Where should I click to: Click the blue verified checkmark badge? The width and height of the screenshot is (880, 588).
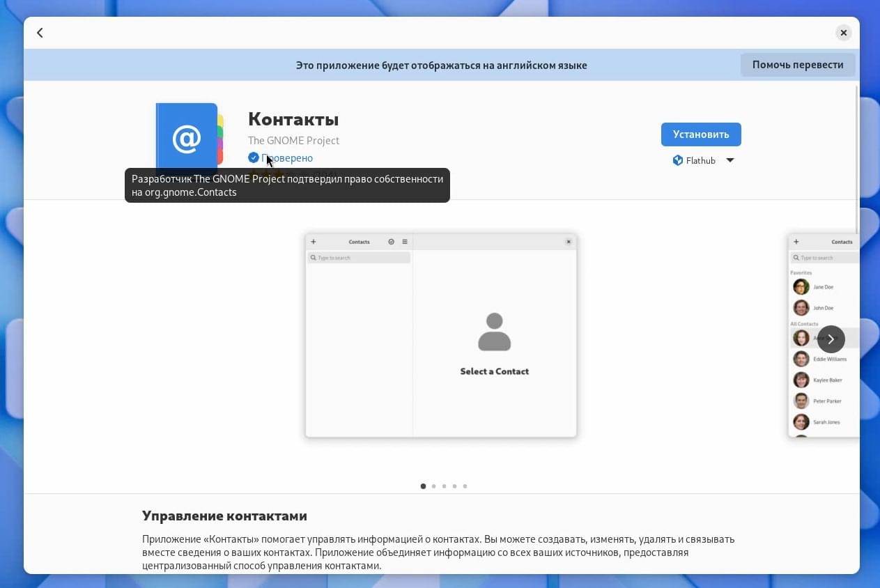[254, 157]
